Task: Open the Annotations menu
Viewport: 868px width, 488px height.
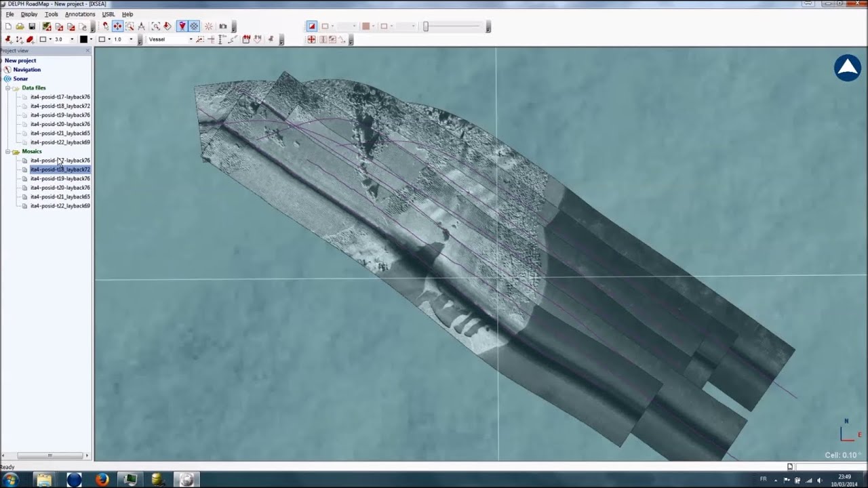Action: [80, 14]
